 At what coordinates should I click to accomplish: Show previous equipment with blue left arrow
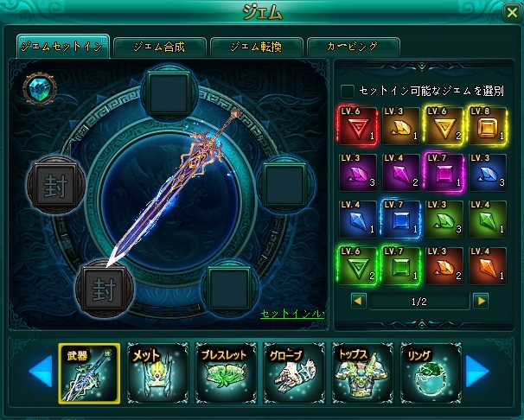pyautogui.click(x=41, y=372)
